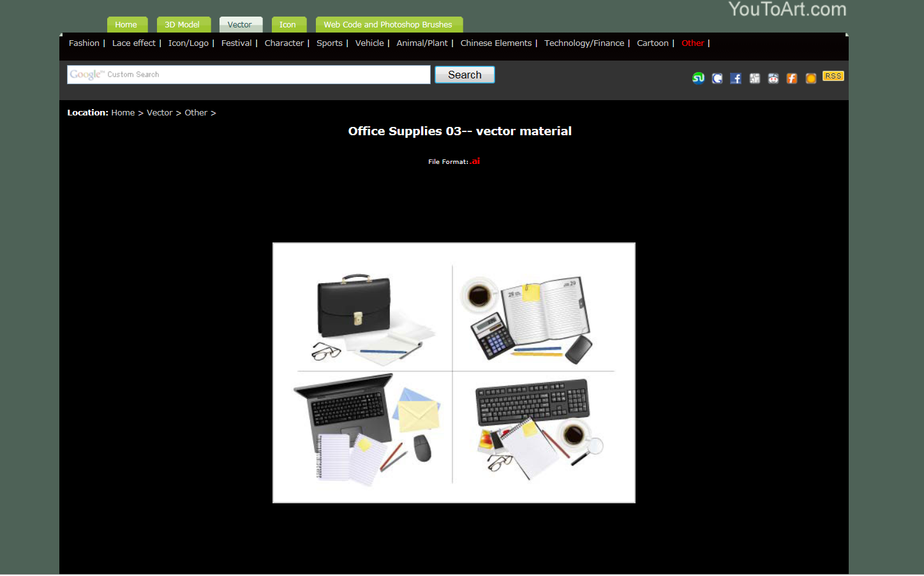Open the Lace effect category
The width and height of the screenshot is (924, 576).
pyautogui.click(x=134, y=43)
